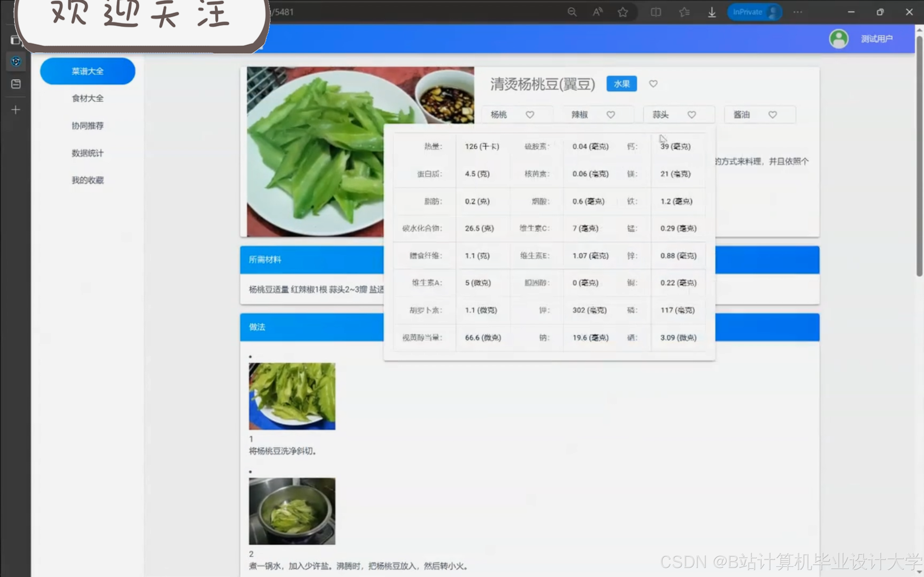Open the favorites list icon
Viewport: 924px width, 577px height.
pyautogui.click(x=684, y=12)
